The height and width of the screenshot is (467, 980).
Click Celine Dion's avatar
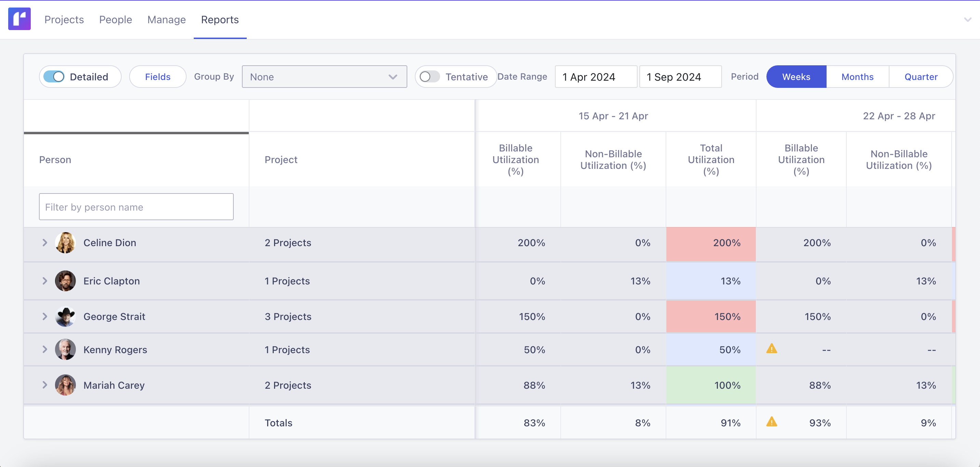[x=65, y=243]
